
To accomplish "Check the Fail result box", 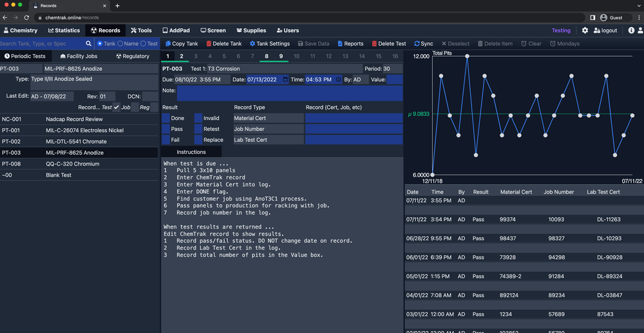I will coord(166,140).
